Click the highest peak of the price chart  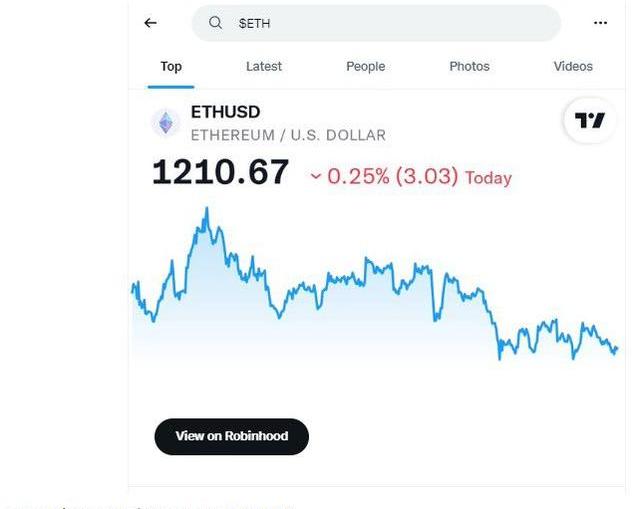coord(206,209)
